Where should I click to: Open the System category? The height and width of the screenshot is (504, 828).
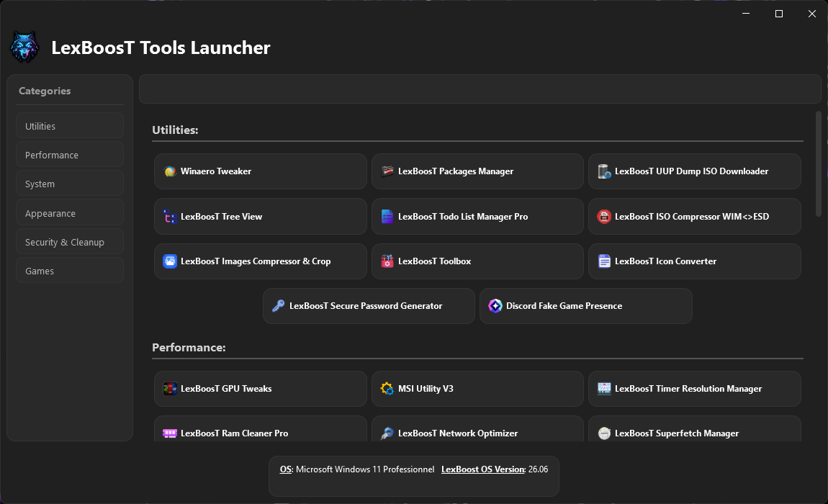[70, 184]
